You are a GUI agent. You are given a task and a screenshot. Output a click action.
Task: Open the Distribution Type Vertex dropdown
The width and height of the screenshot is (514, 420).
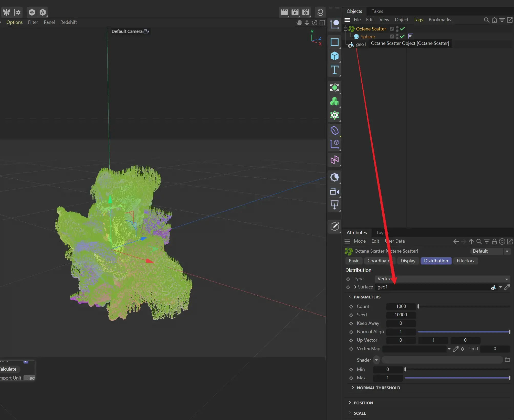[443, 279]
